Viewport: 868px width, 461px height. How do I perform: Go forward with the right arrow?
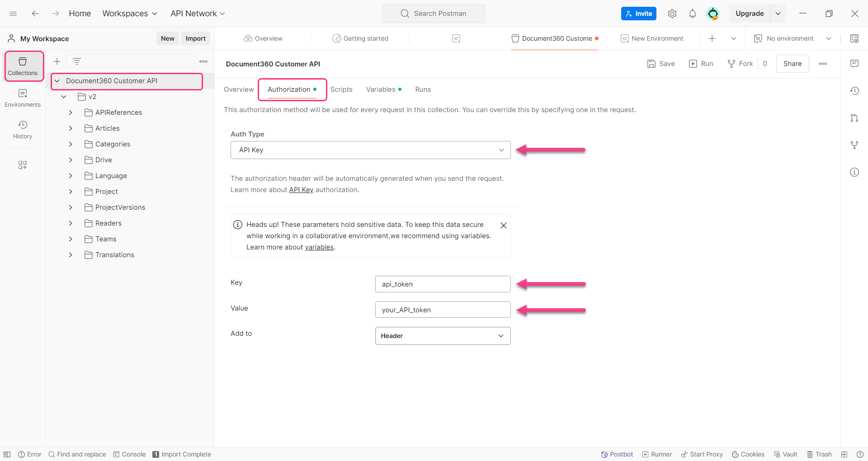[x=55, y=14]
